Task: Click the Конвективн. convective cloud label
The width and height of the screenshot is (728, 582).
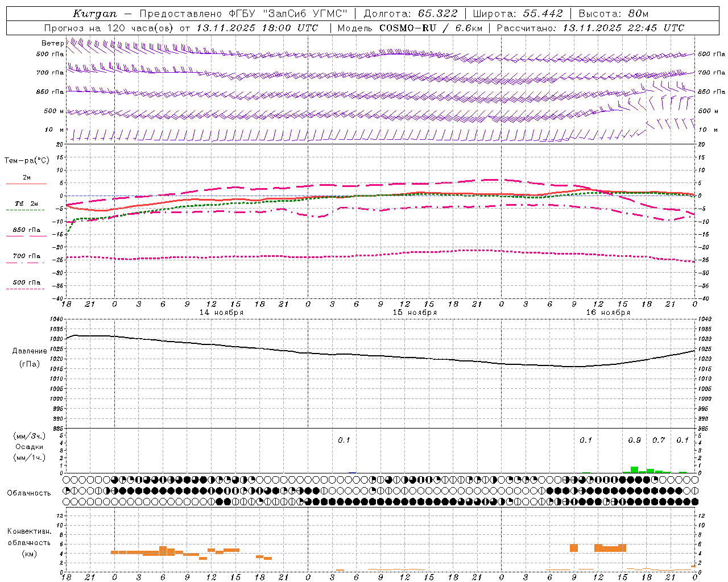Action: pyautogui.click(x=30, y=531)
